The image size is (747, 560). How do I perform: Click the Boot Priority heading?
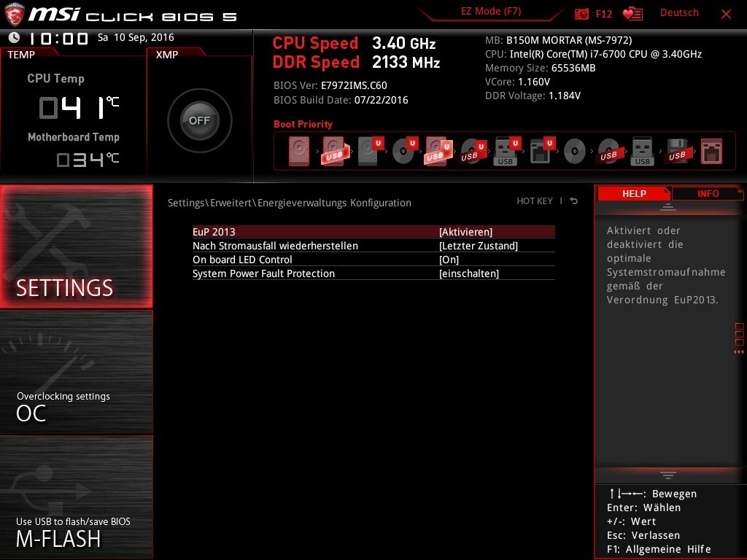pyautogui.click(x=303, y=124)
